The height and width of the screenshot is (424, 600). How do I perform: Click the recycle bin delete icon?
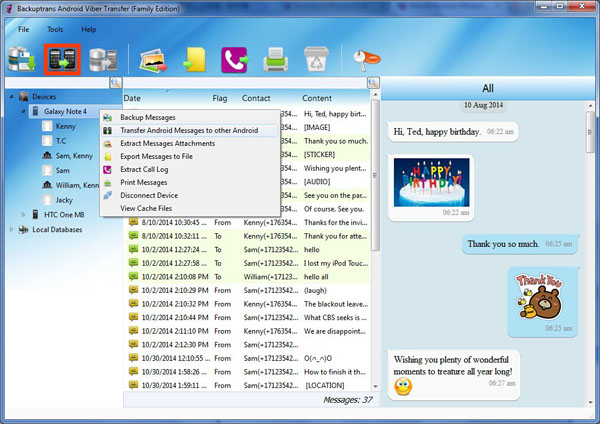(x=316, y=61)
